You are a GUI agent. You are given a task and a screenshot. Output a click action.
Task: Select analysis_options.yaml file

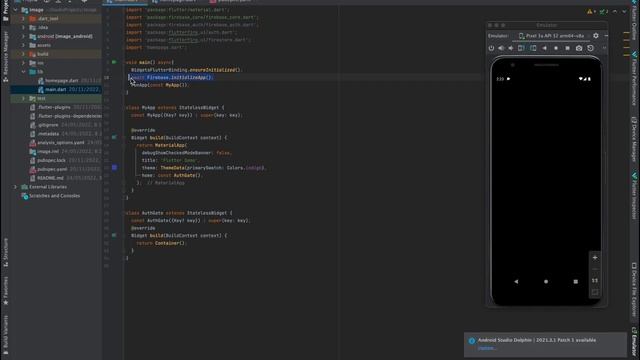tap(60, 142)
